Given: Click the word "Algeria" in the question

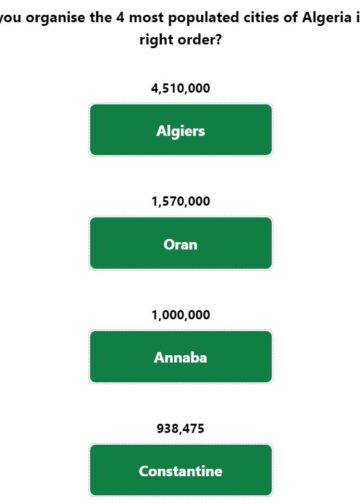Looking at the screenshot, I should pyautogui.click(x=327, y=17).
